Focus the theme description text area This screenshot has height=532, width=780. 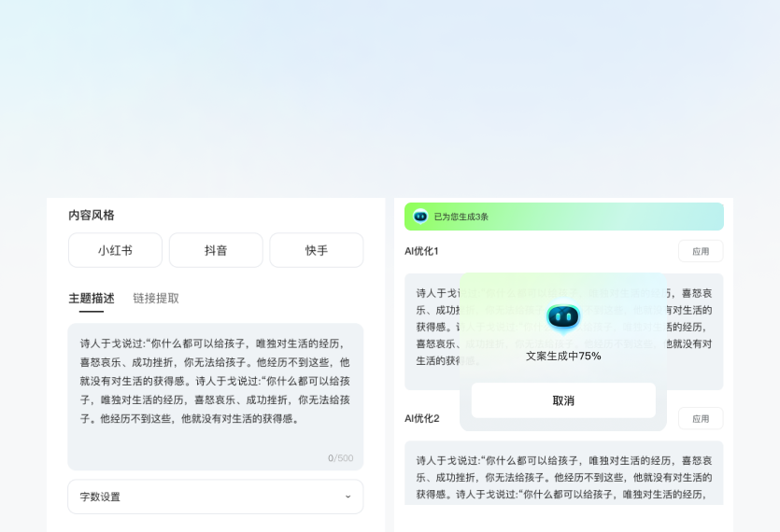pos(216,397)
